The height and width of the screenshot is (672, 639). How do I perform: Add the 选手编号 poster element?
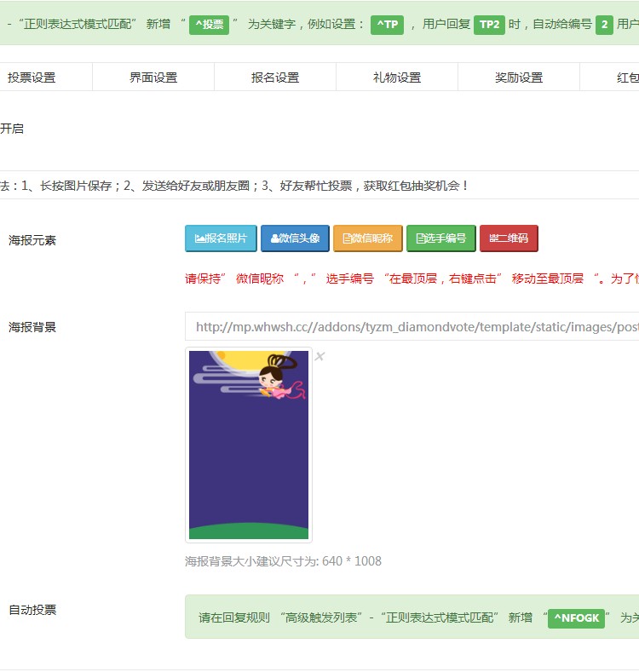click(x=441, y=238)
